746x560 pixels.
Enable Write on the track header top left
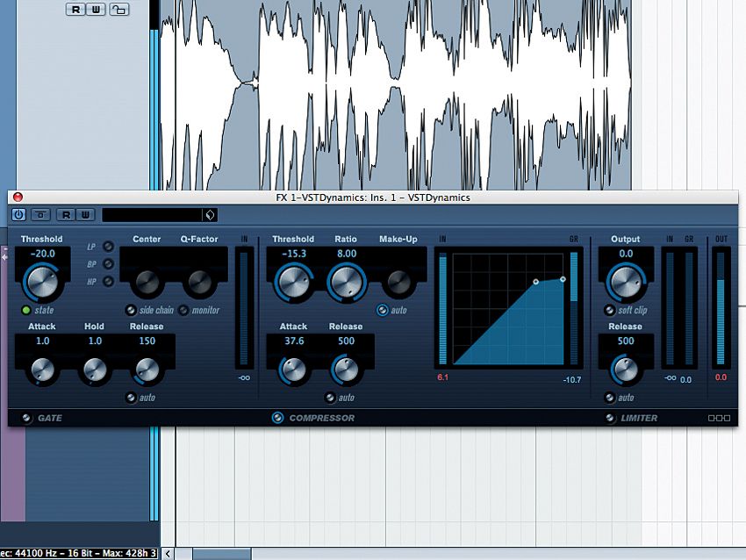click(97, 11)
